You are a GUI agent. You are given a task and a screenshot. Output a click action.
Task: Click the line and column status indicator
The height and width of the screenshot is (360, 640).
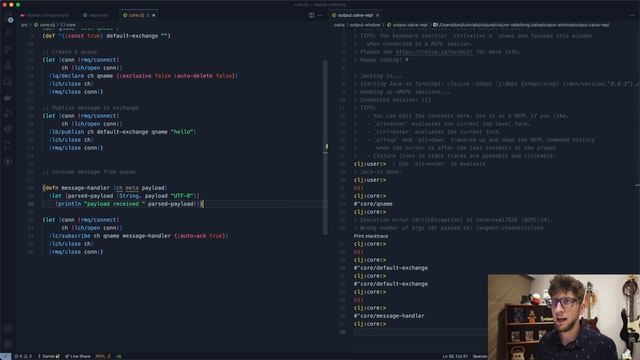(455, 356)
